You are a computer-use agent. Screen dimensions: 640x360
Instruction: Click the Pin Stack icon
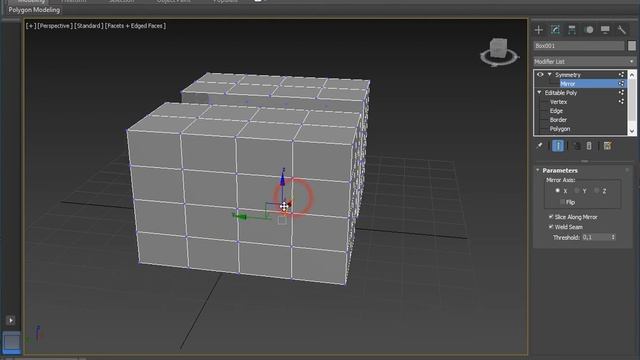[539, 146]
